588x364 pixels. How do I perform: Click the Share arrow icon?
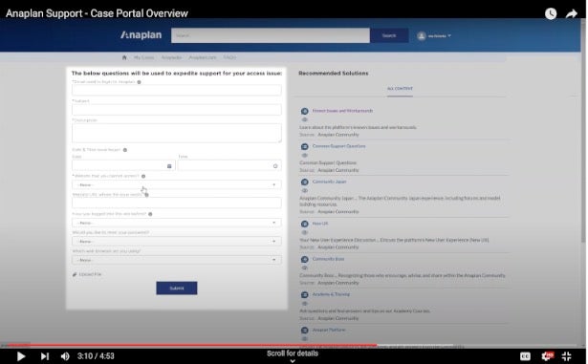571,14
